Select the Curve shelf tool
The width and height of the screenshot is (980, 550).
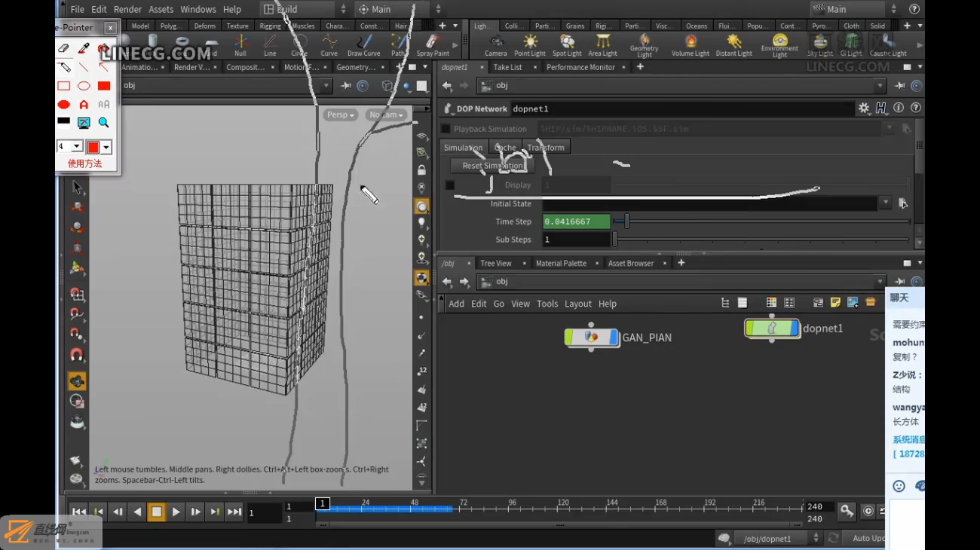click(329, 44)
